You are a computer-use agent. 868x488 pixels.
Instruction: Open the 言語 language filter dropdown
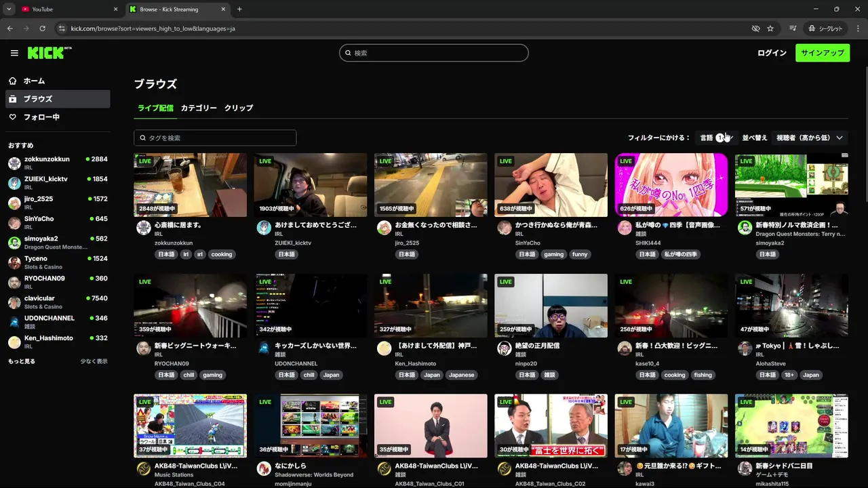click(x=716, y=138)
